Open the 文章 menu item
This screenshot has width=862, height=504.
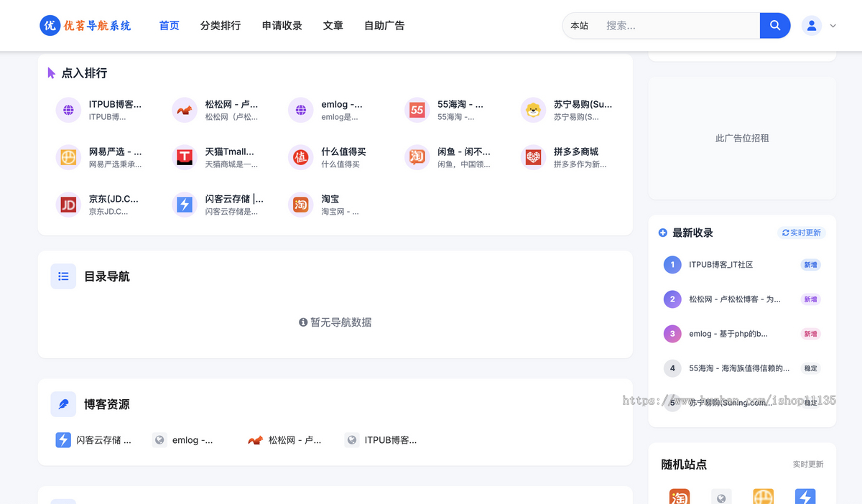click(333, 25)
